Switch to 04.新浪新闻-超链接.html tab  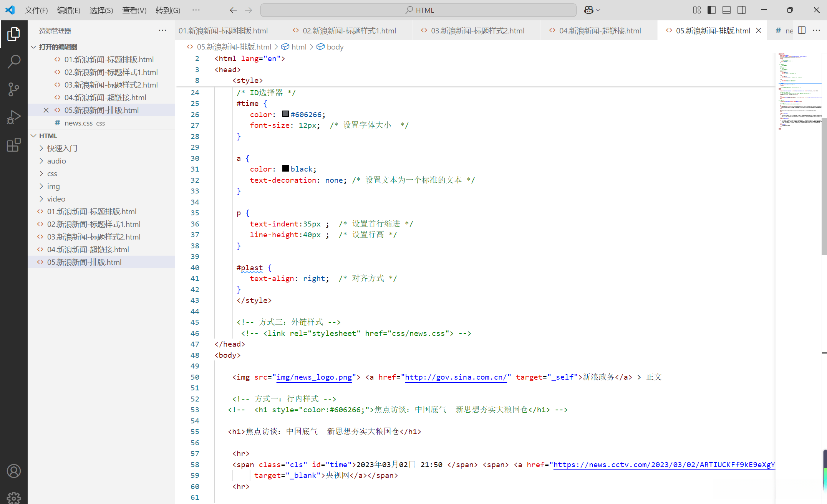pos(600,31)
